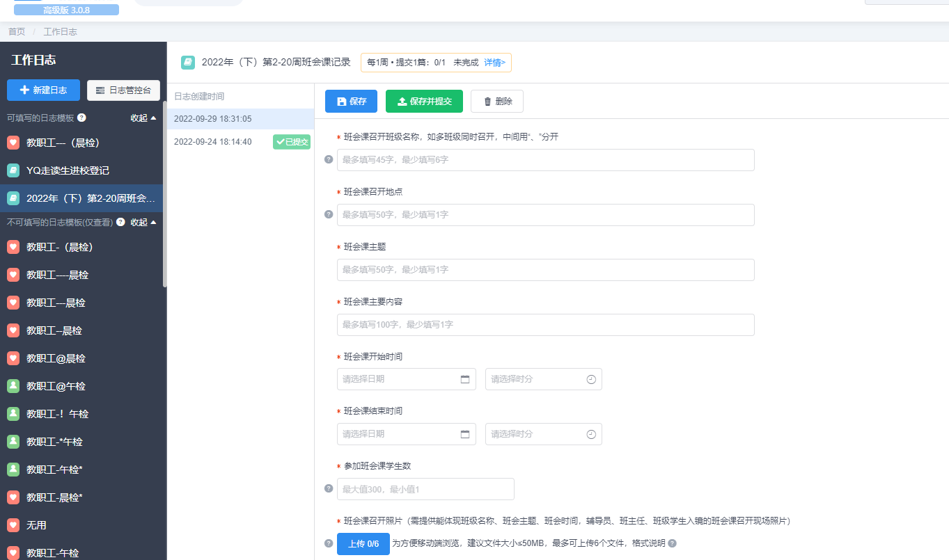Screen dimensions: 949x560
Task: Click the book icon of selected 2022年（下）第2-20周班会 template
Action: (13, 198)
